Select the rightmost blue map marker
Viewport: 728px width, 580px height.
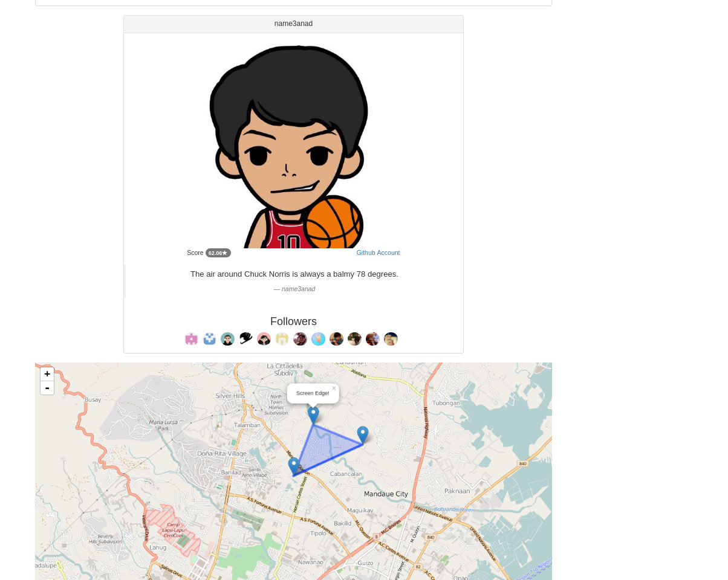(363, 435)
